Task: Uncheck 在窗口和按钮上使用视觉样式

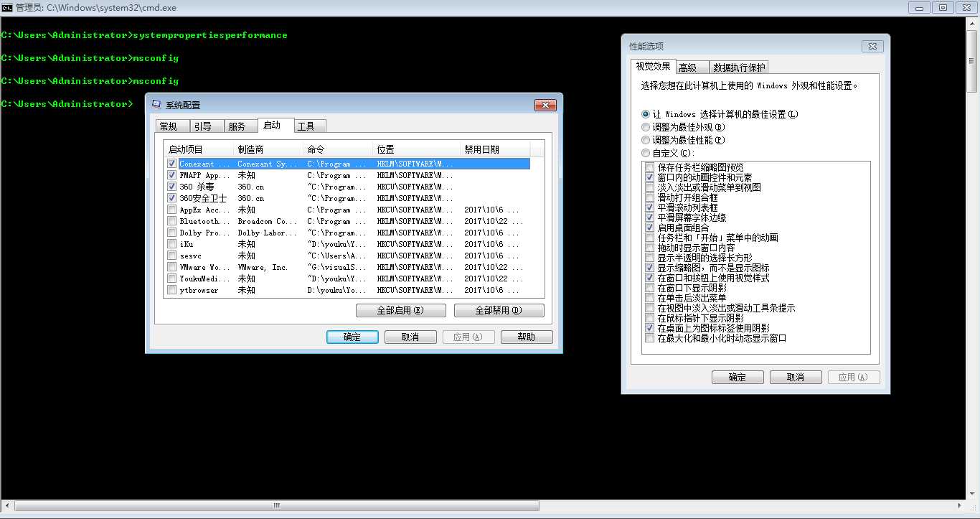Action: pyautogui.click(x=650, y=278)
